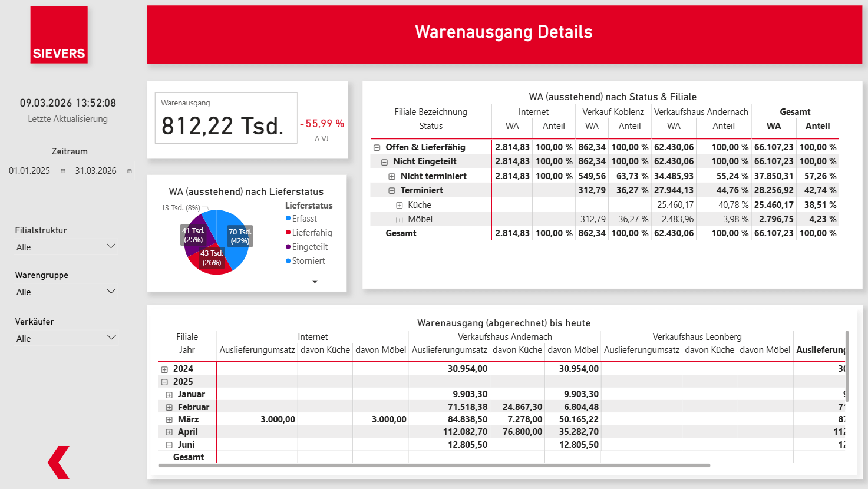Show more legend entries with down arrow
The width and height of the screenshot is (868, 489).
pyautogui.click(x=315, y=282)
